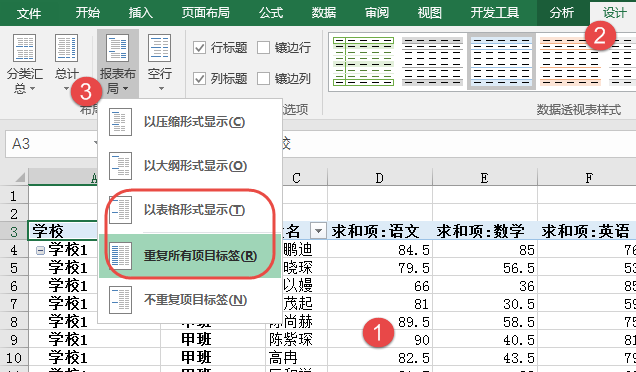
Task: Click the 求和项:英语 header cell
Action: pos(587,231)
